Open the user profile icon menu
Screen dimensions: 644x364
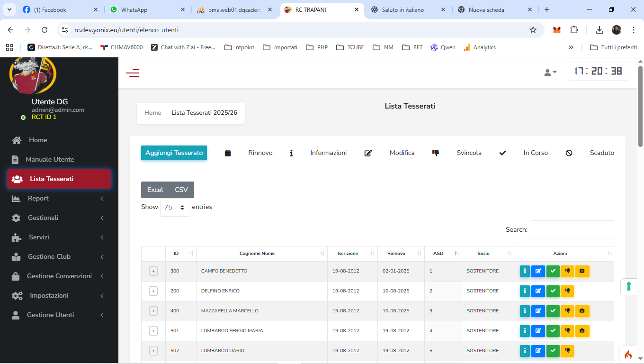(x=550, y=73)
